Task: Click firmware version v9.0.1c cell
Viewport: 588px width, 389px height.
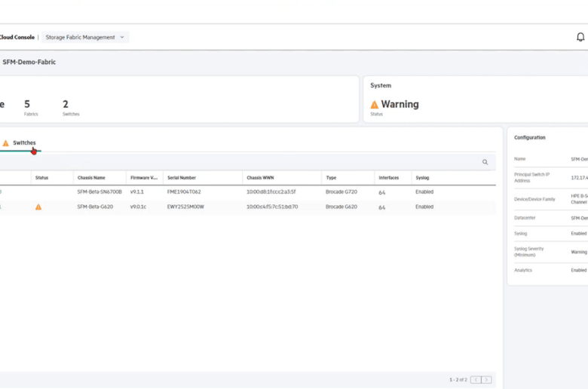Action: (x=138, y=207)
